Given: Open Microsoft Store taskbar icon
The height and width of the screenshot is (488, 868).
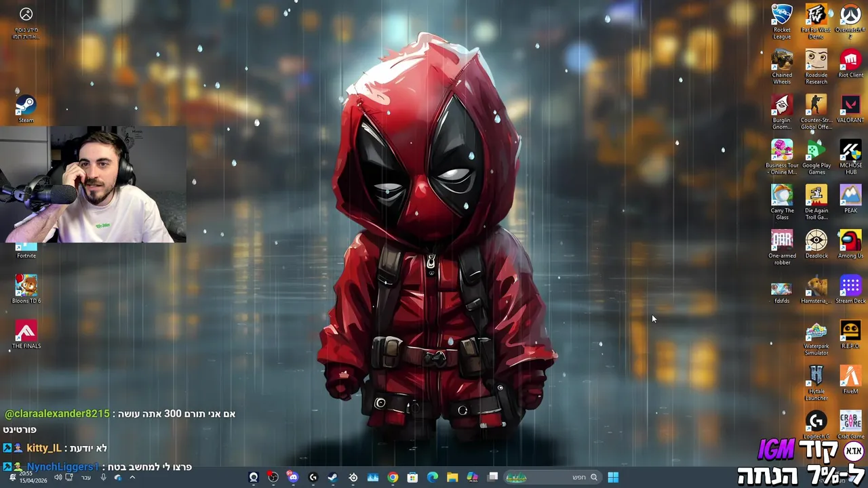Looking at the screenshot, I should click(412, 477).
